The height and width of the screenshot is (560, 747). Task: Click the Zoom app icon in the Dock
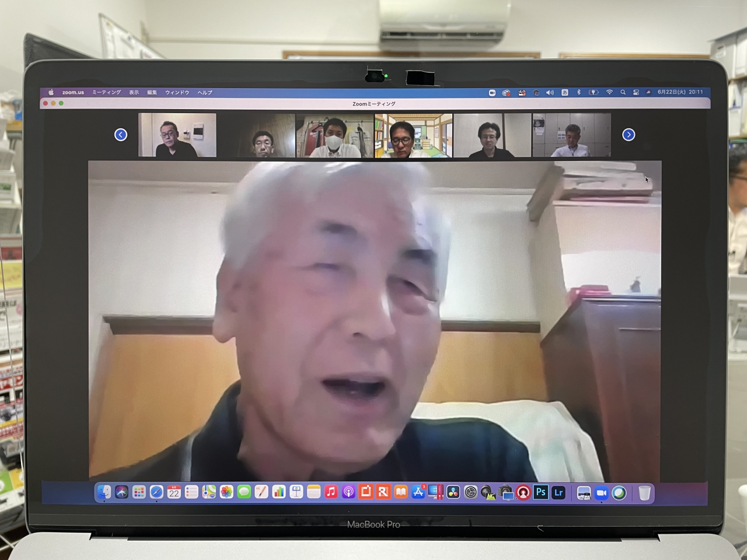(x=602, y=494)
